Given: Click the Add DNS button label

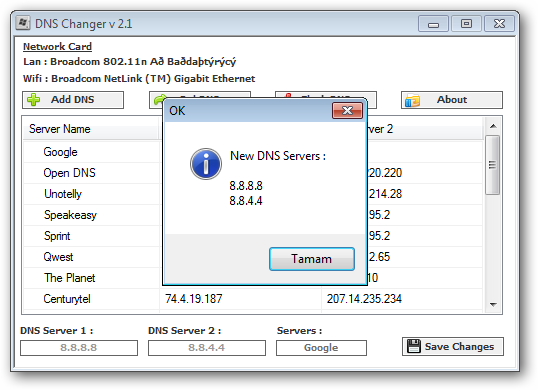Looking at the screenshot, I should 72,99.
